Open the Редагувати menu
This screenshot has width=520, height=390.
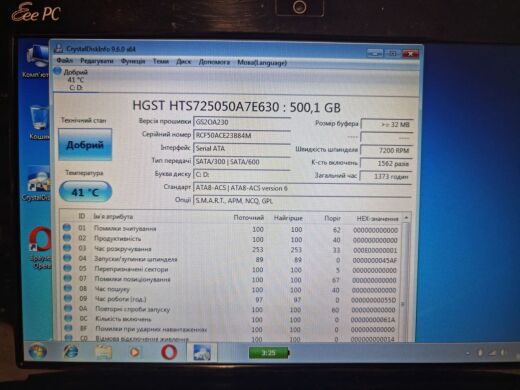point(97,61)
